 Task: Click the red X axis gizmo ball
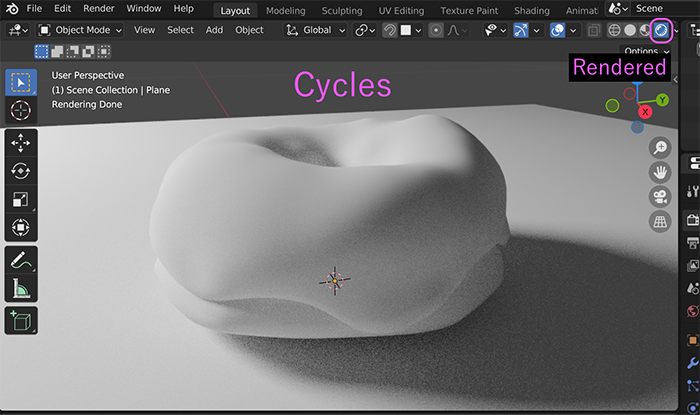pyautogui.click(x=645, y=112)
